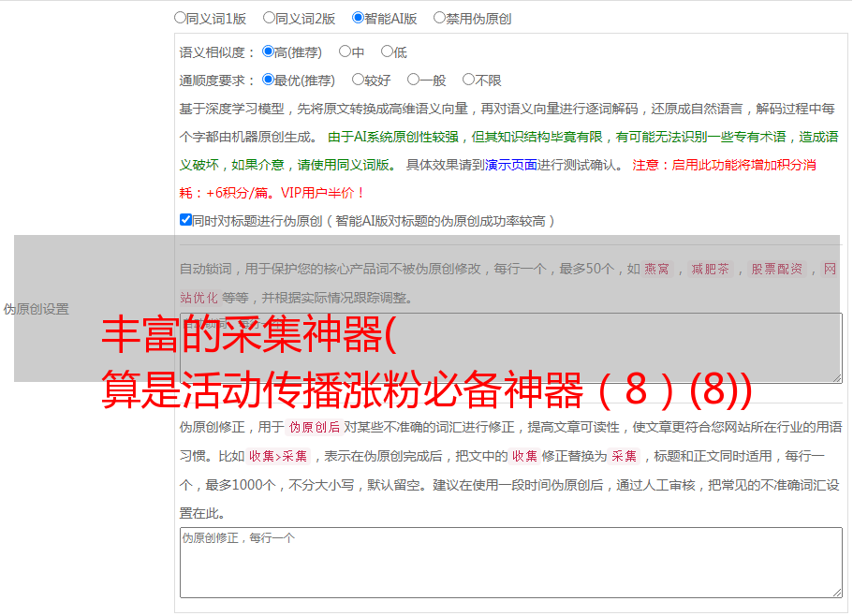Set 语义相似度 to 低

387,51
